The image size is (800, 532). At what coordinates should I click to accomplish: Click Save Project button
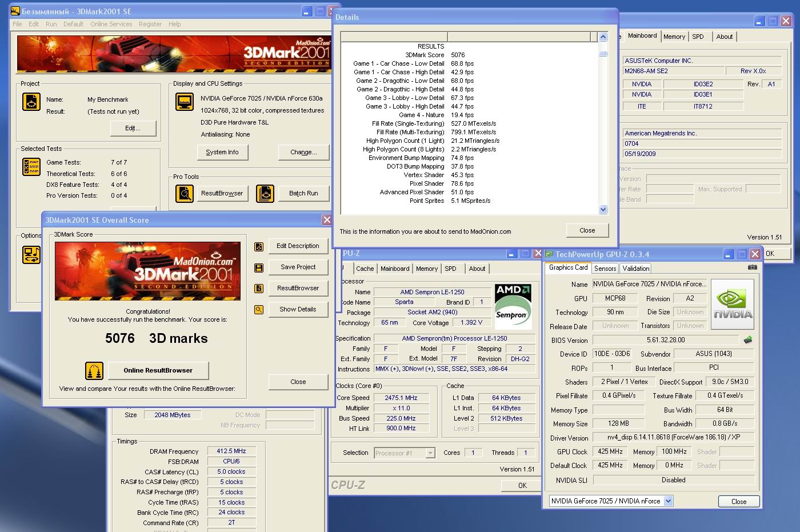[298, 267]
